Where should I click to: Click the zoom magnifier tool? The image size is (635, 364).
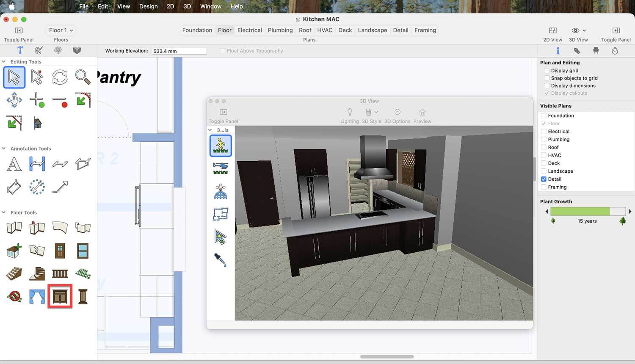tap(83, 77)
